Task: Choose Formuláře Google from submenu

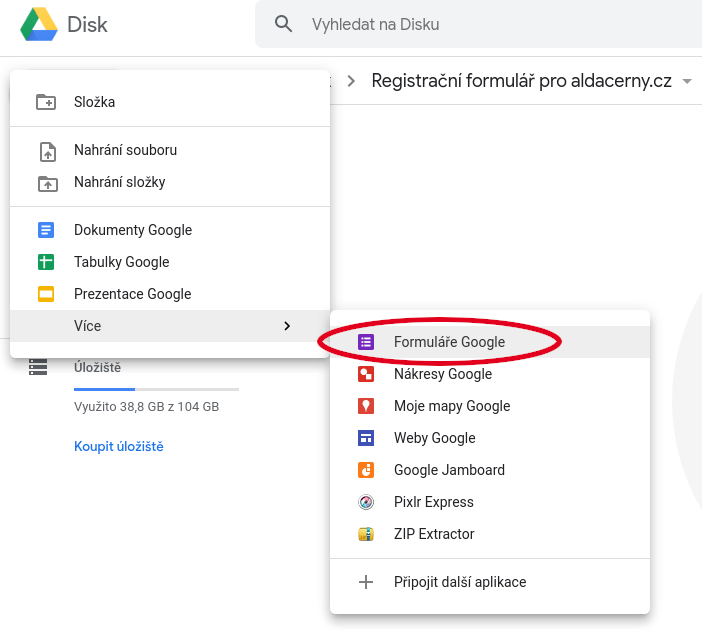Action: [x=490, y=342]
